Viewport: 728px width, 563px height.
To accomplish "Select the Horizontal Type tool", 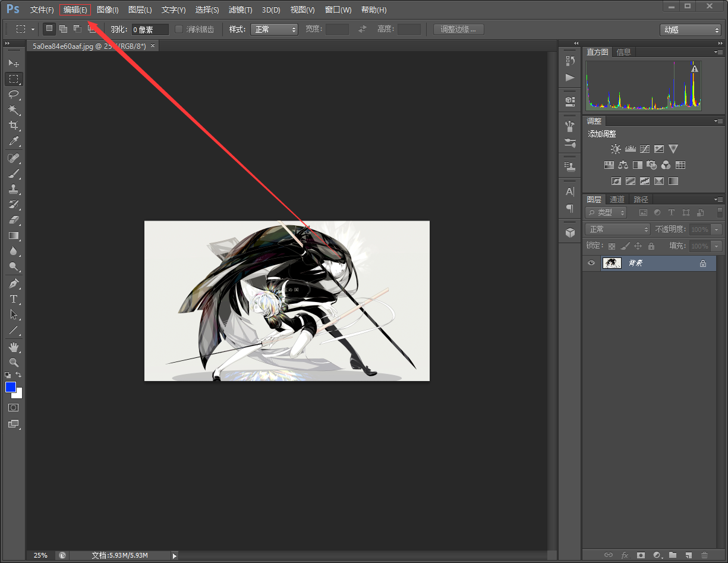I will [x=14, y=299].
